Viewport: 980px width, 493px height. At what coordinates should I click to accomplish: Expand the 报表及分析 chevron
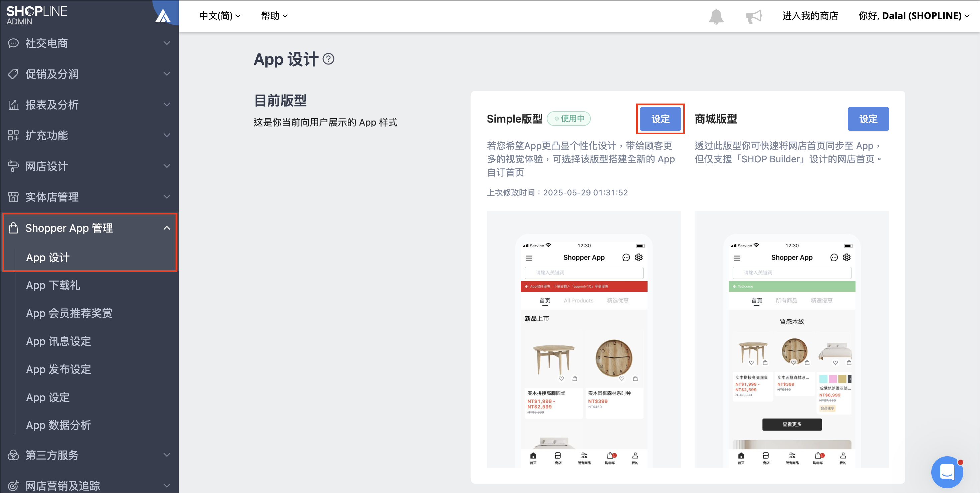(167, 104)
